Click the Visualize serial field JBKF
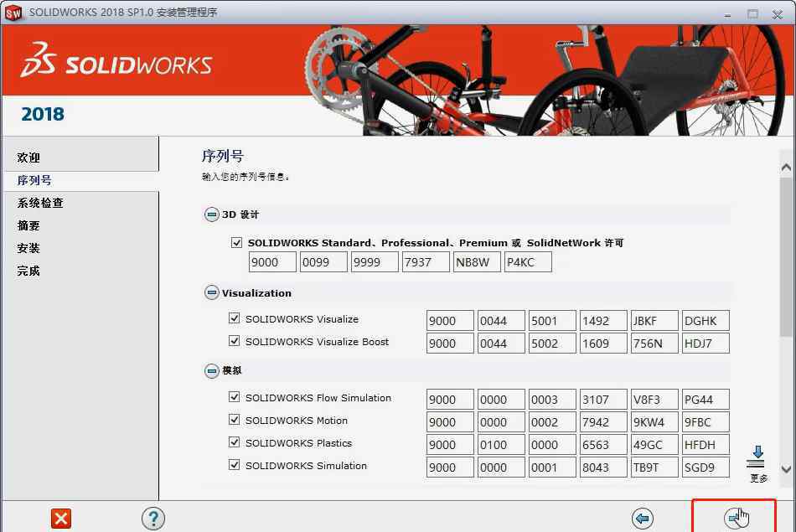This screenshot has width=796, height=532. pyautogui.click(x=655, y=321)
